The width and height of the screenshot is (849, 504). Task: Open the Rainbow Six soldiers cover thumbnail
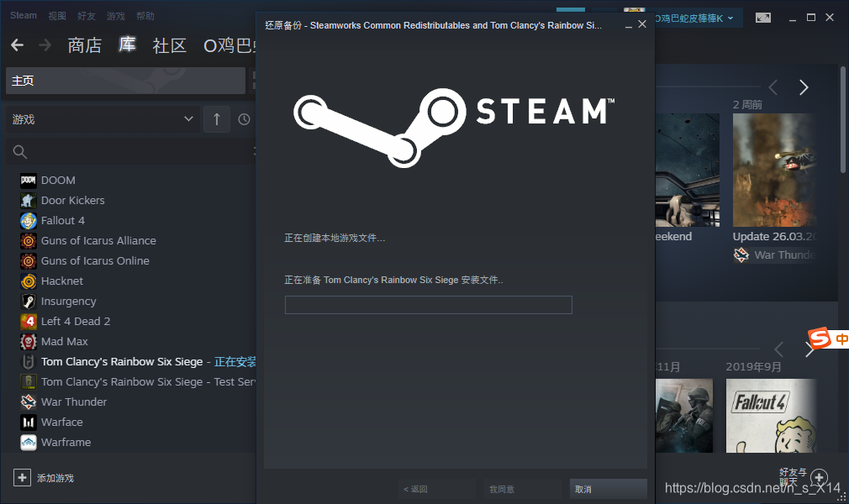[684, 415]
